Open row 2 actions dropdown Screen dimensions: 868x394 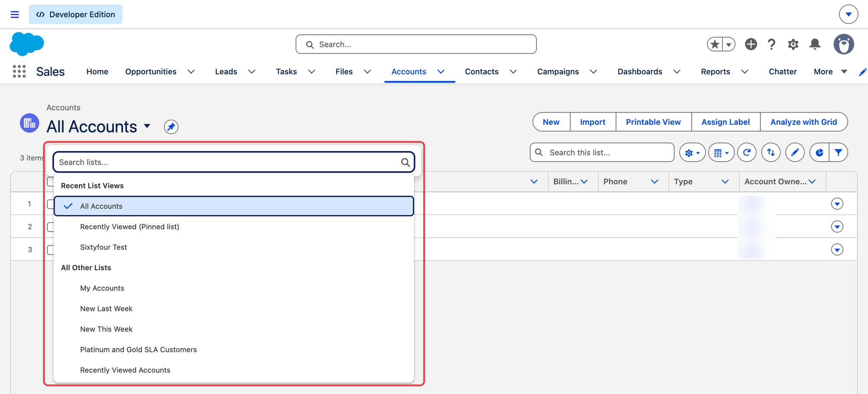(837, 227)
